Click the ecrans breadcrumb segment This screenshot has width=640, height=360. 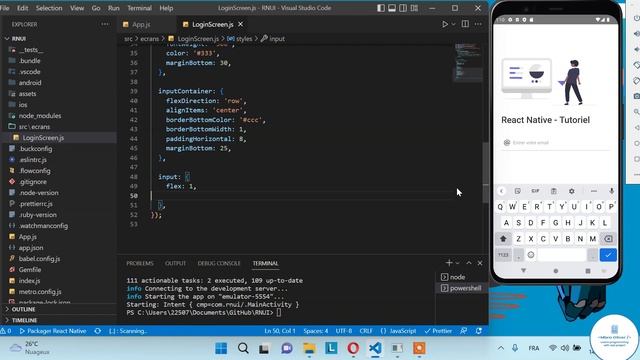[149, 39]
